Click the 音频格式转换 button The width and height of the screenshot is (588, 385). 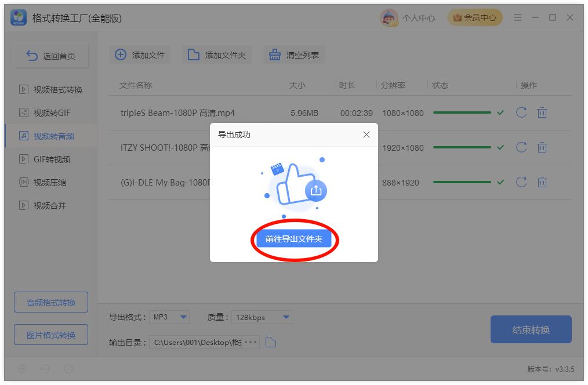click(51, 302)
